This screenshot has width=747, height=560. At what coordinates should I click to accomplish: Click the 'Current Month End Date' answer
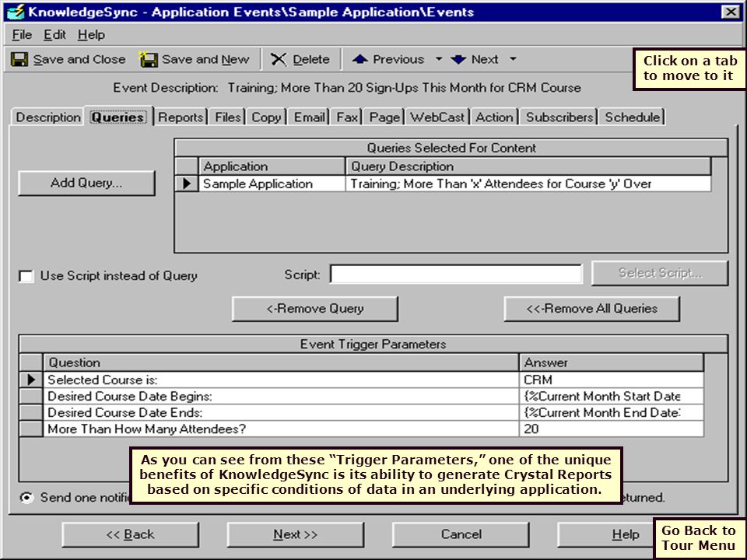[x=612, y=413]
